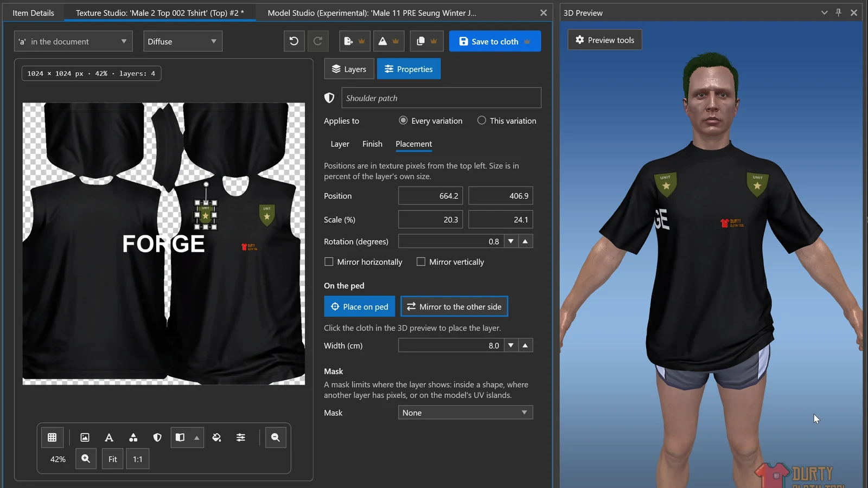
Task: Click the Fit zoom button
Action: [112, 459]
